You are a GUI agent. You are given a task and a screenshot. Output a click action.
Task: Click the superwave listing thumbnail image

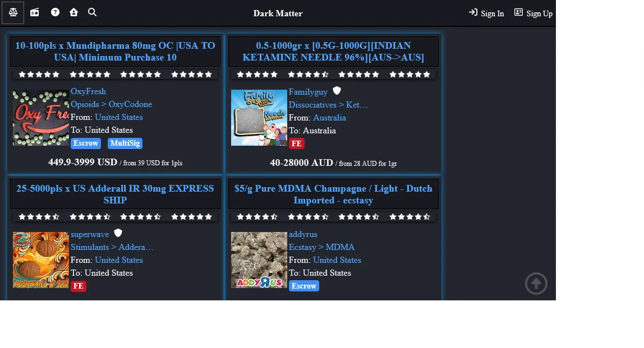(x=41, y=260)
